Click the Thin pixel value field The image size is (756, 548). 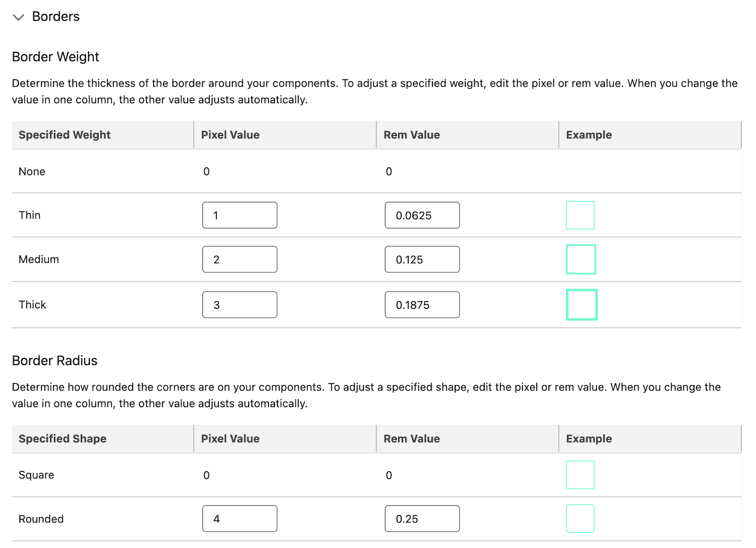pyautogui.click(x=240, y=215)
